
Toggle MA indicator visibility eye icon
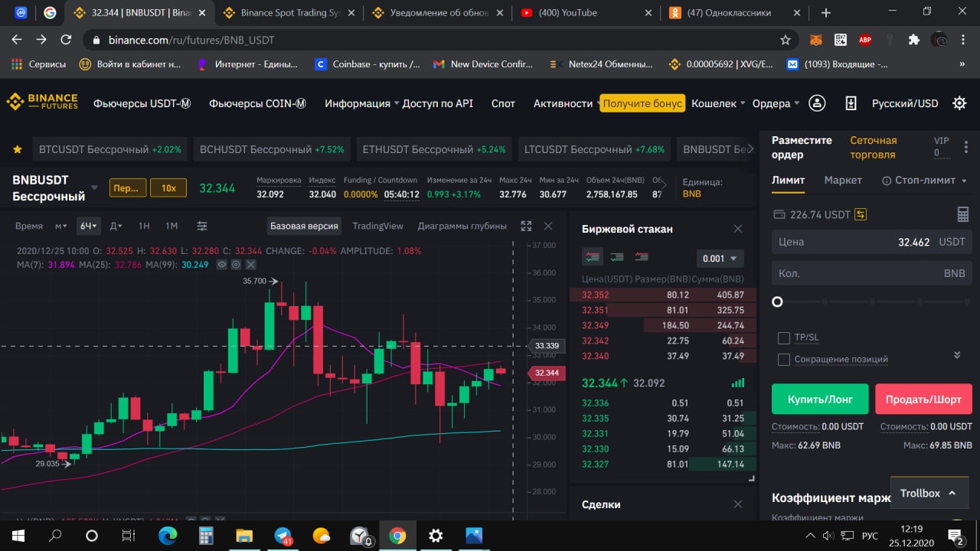click(221, 264)
